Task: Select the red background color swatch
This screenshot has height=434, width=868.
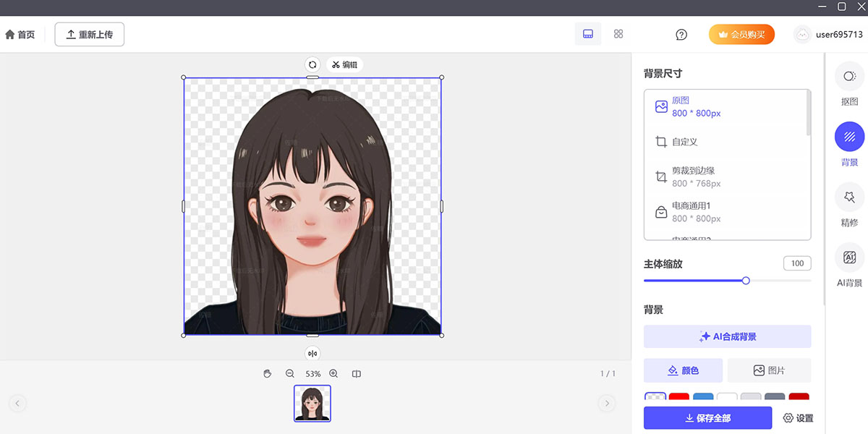Action: 678,398
